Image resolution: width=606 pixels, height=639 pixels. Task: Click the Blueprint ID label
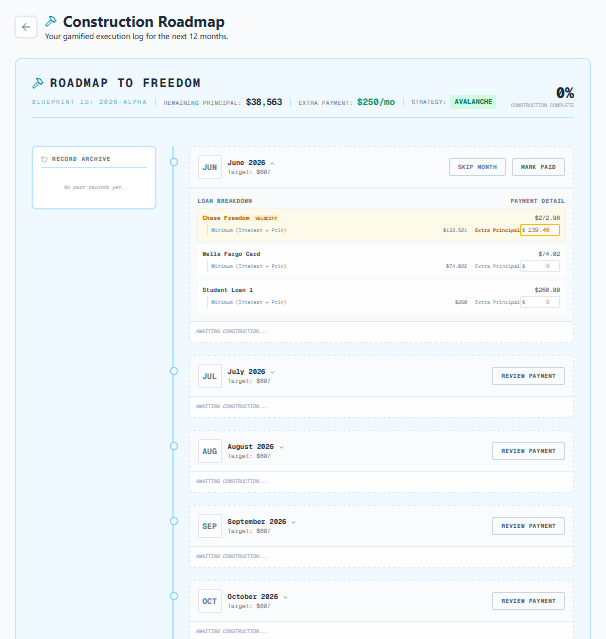tap(89, 102)
